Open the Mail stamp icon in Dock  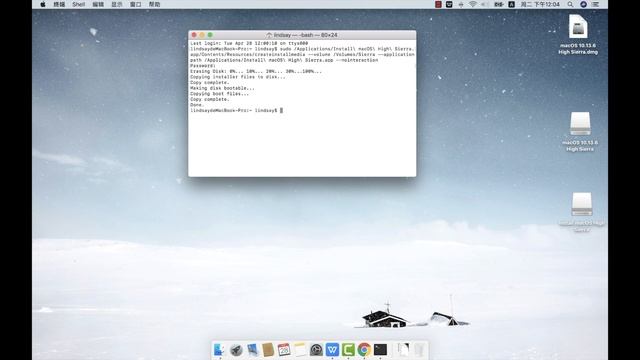tap(252, 350)
